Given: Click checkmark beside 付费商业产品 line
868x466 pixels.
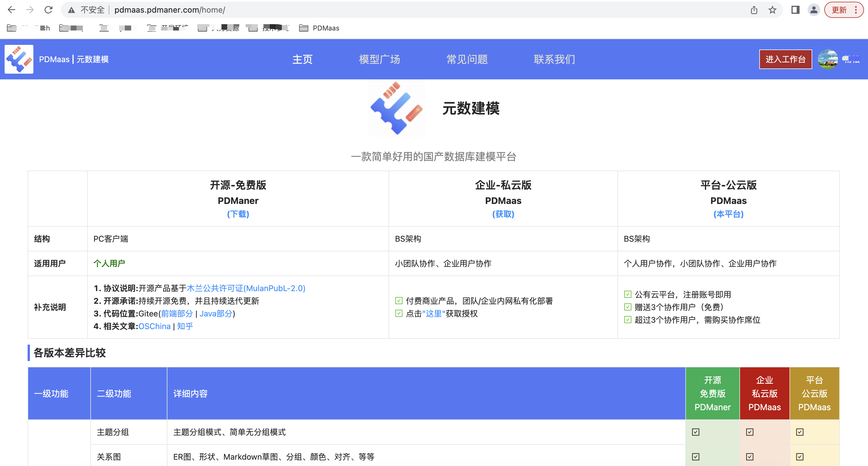Looking at the screenshot, I should 399,301.
